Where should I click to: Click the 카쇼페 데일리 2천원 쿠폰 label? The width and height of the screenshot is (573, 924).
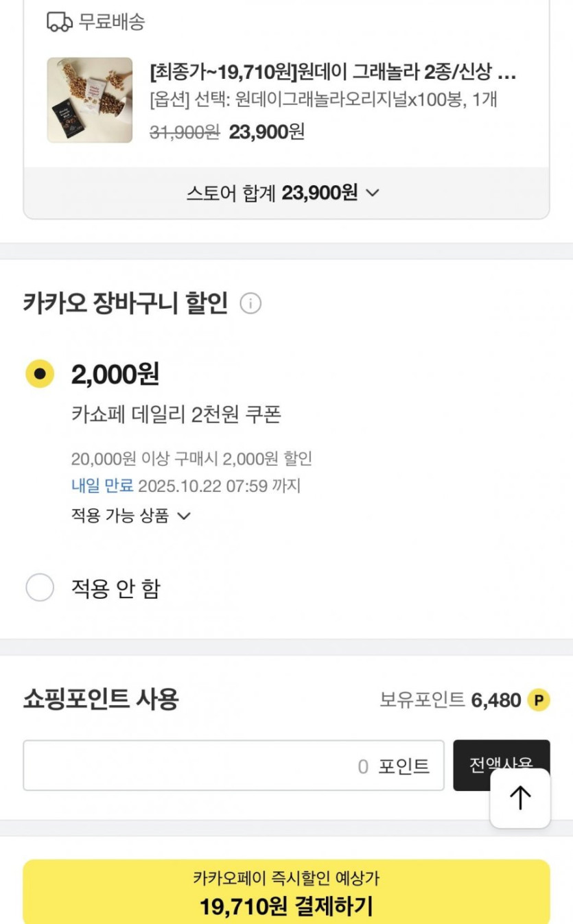click(176, 415)
